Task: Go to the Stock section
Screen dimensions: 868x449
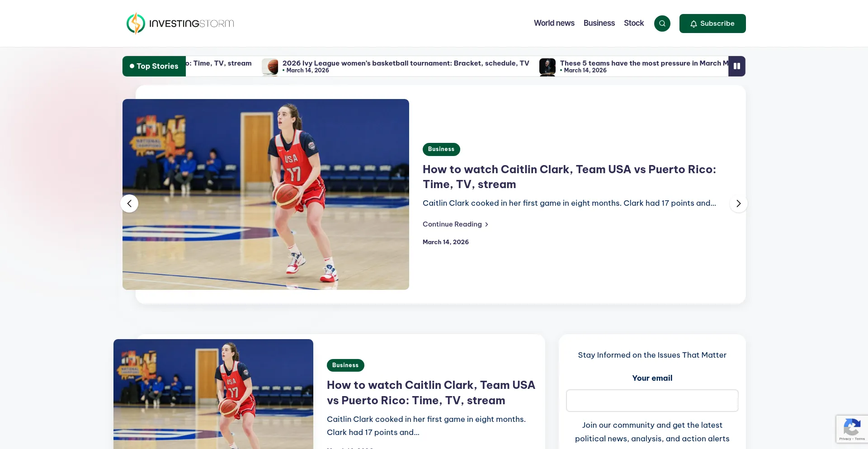Action: pos(634,23)
